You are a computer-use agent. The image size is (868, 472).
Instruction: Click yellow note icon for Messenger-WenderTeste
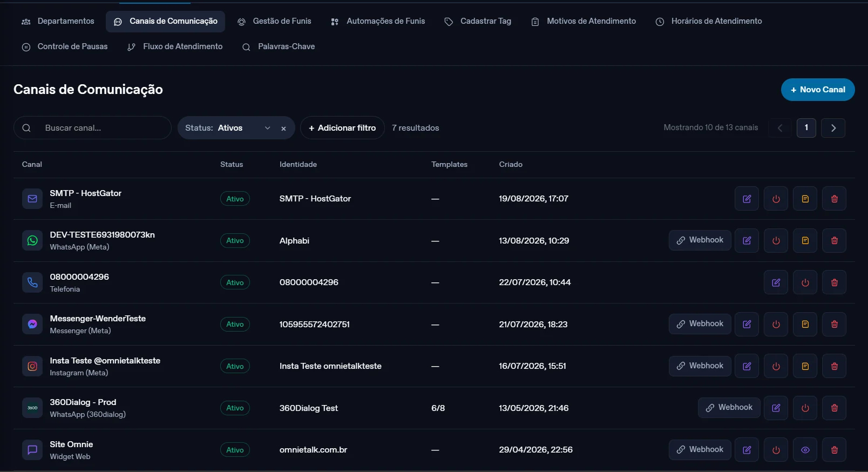[805, 324]
